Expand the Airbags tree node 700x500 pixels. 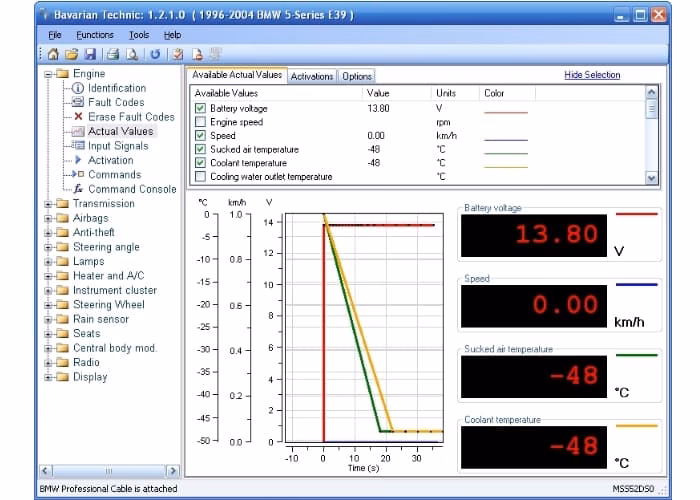48,218
